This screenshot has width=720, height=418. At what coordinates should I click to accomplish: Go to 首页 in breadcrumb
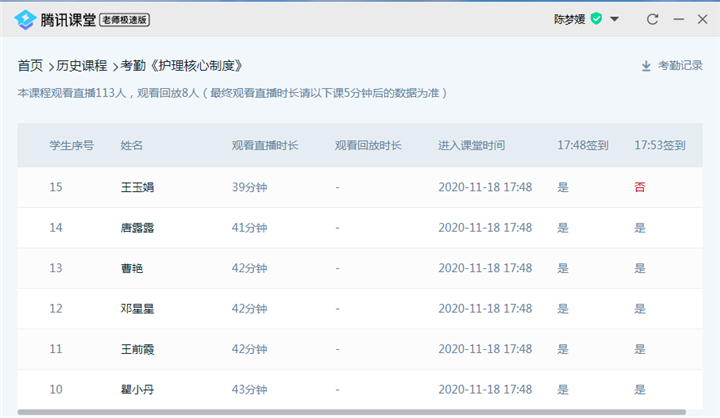point(30,66)
